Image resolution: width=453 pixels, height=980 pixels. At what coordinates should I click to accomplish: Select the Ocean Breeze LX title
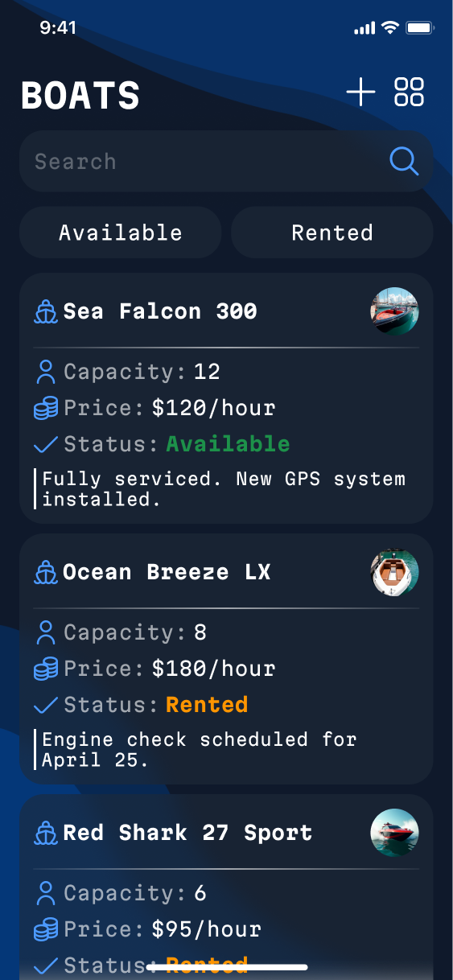(x=167, y=572)
